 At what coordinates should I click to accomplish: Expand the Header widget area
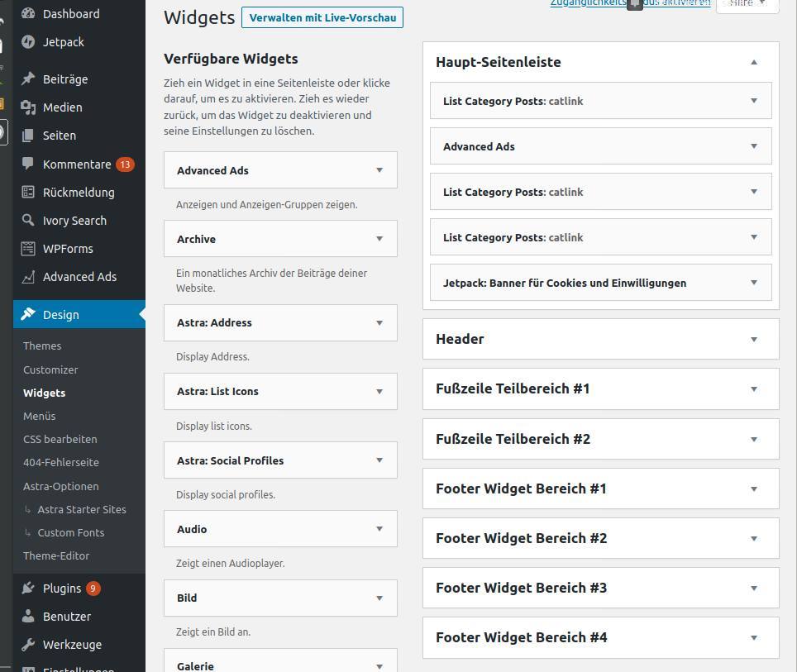tap(753, 339)
